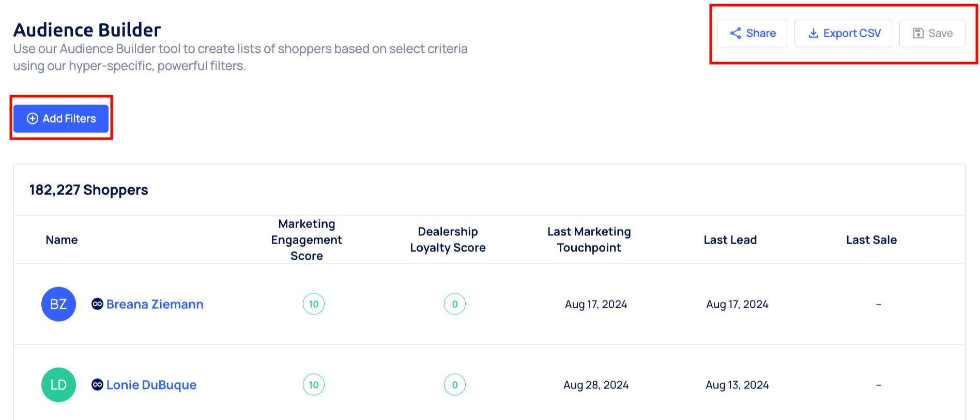Open the Add Filters panel
980x420 pixels.
coord(61,118)
